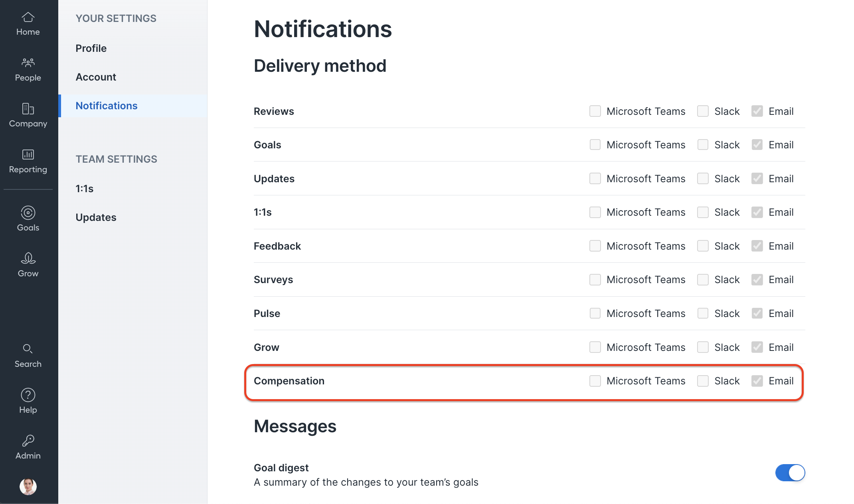
Task: Switch to Account settings
Action: [96, 77]
